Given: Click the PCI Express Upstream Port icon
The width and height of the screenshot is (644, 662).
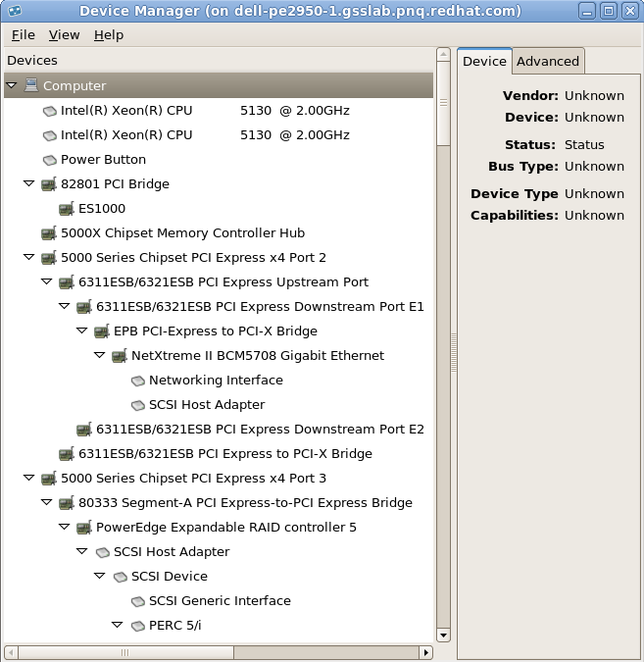Looking at the screenshot, I should pyautogui.click(x=67, y=282).
